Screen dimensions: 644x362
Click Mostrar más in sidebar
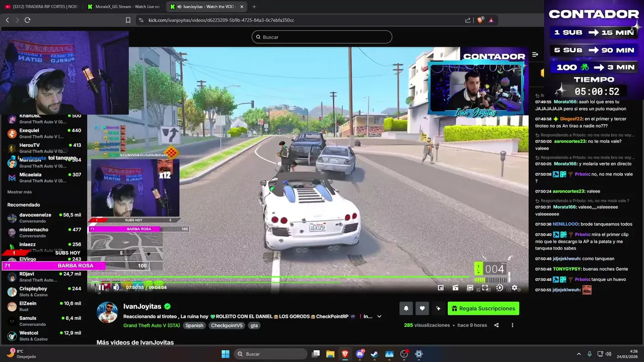pyautogui.click(x=20, y=192)
